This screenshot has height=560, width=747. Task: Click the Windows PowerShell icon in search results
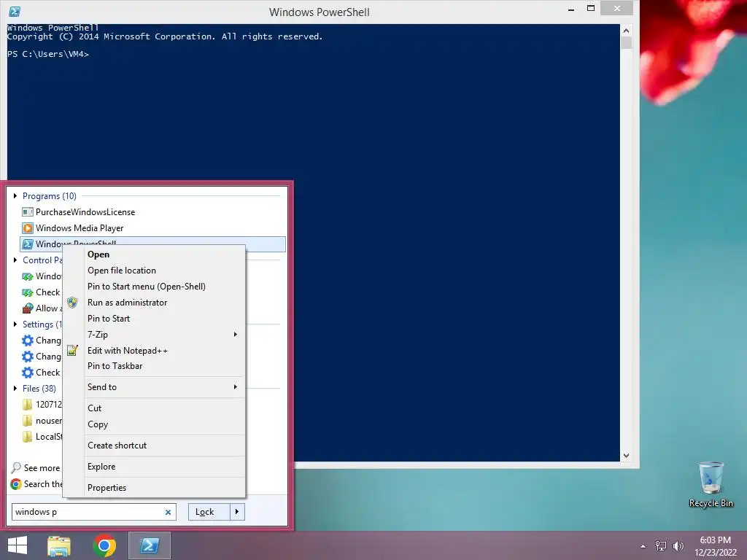pos(28,244)
